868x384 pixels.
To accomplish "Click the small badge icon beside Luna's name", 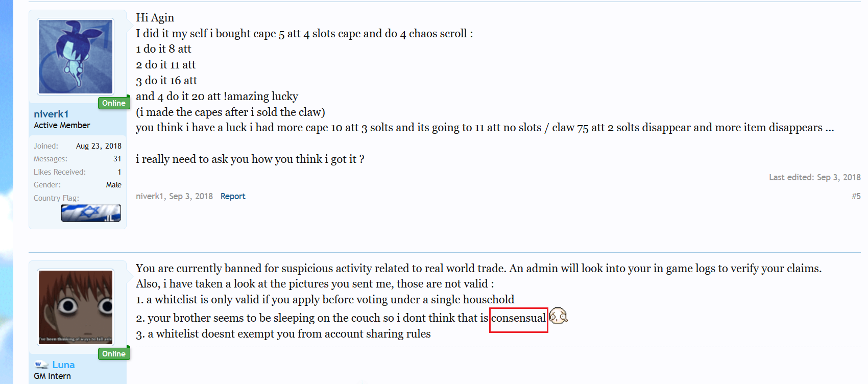I will (41, 365).
